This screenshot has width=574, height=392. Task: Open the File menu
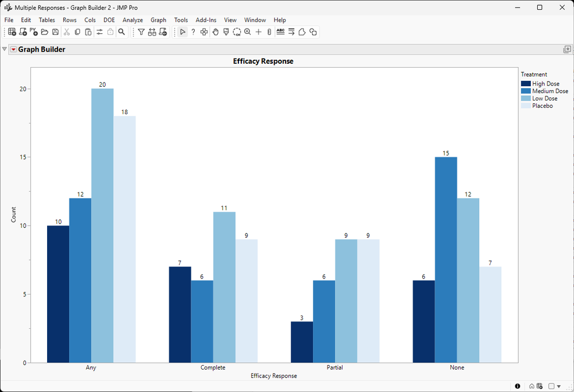[x=9, y=20]
